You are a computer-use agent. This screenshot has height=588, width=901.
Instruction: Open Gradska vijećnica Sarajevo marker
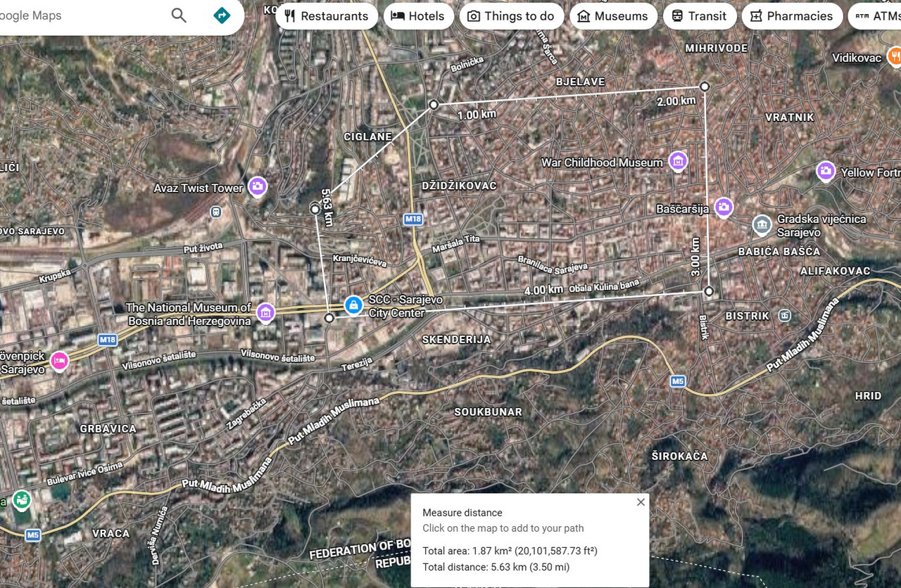[762, 224]
